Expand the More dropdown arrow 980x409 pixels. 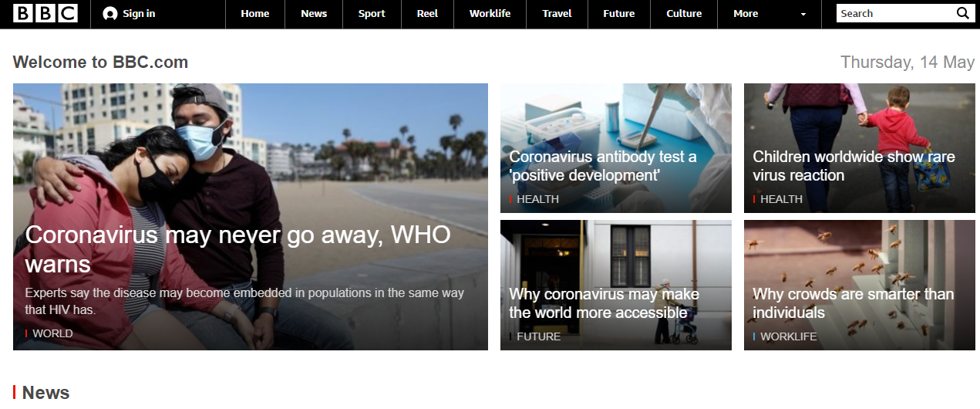[803, 15]
